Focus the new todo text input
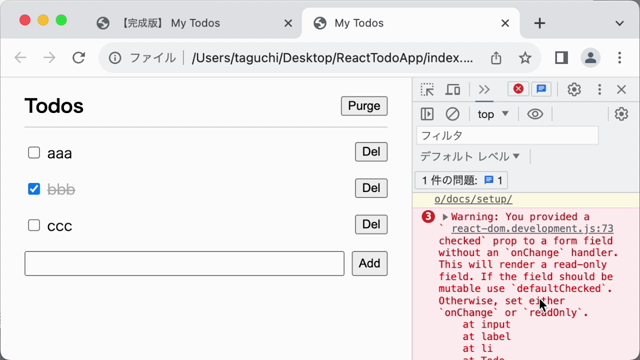 [184, 264]
